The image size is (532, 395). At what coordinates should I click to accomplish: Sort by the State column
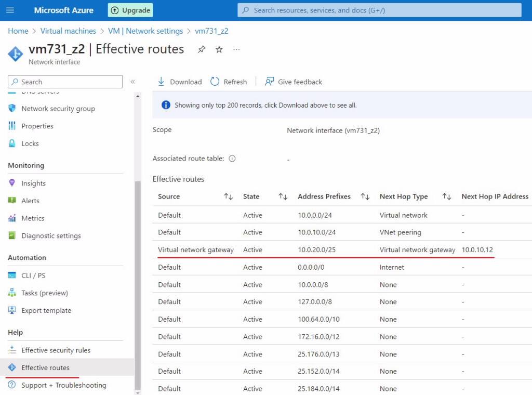(x=283, y=196)
